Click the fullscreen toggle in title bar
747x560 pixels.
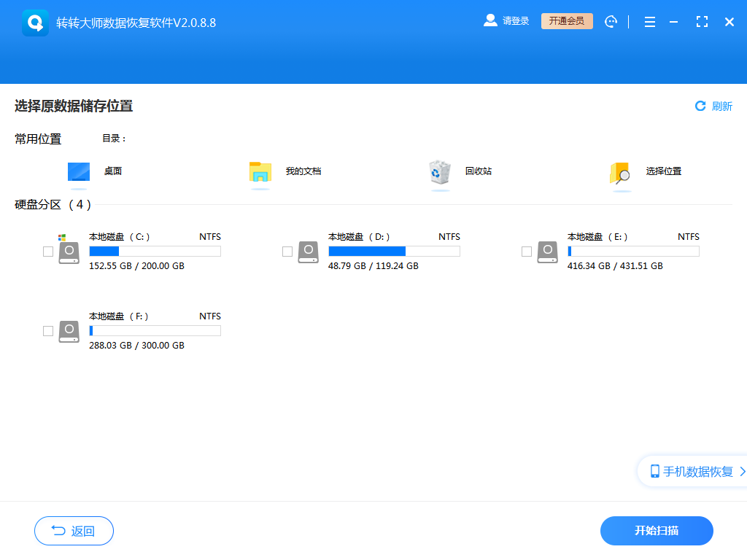[x=702, y=21]
